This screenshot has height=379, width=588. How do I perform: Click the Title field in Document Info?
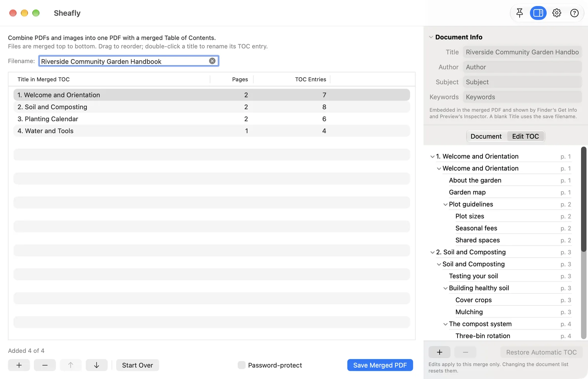click(522, 52)
